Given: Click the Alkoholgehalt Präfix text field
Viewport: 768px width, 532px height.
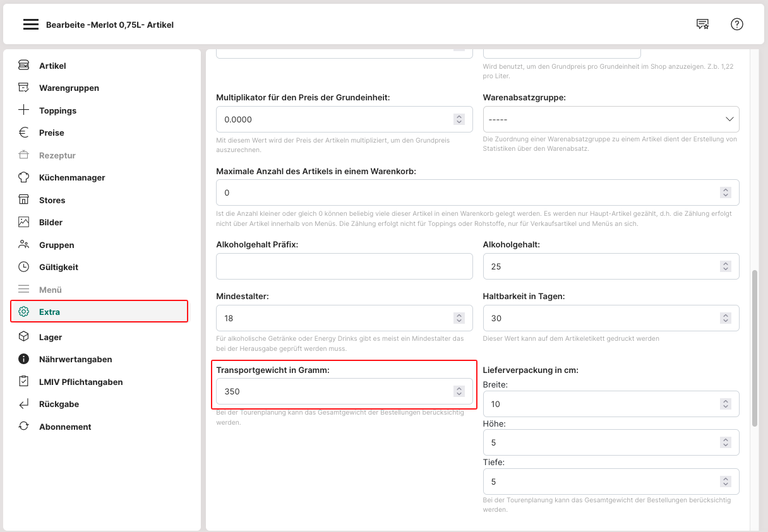Looking at the screenshot, I should point(344,266).
